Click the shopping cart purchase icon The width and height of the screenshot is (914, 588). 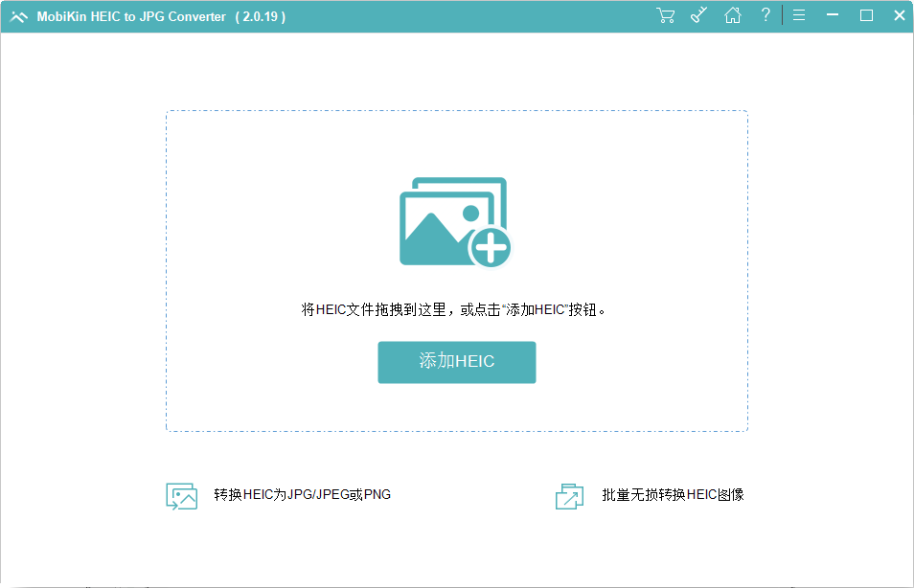click(x=665, y=15)
